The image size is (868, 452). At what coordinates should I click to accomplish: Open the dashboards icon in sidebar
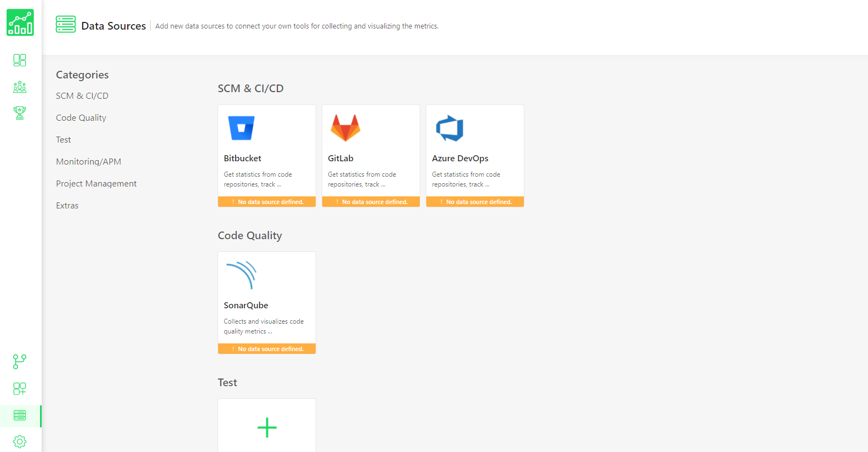pos(20,60)
